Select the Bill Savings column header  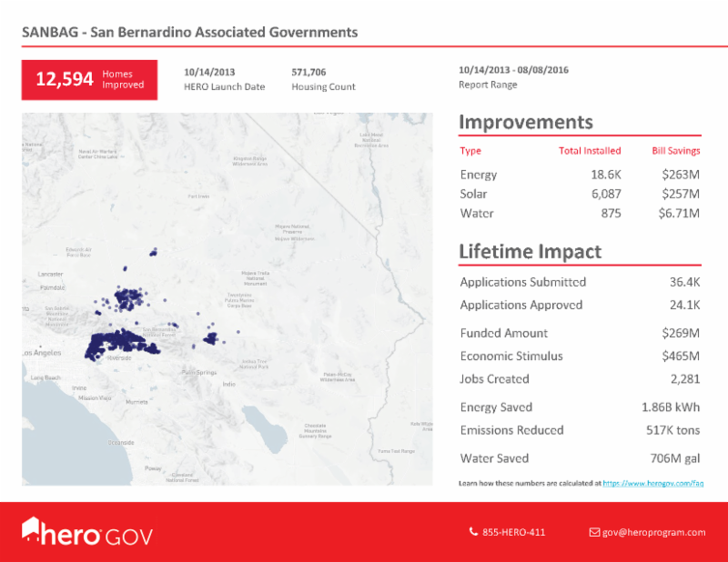pyautogui.click(x=675, y=151)
